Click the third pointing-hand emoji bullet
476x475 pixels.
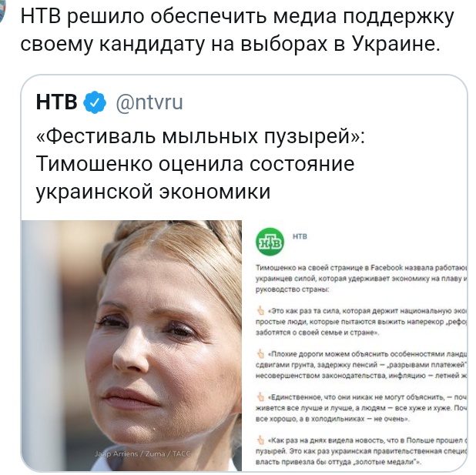point(261,396)
